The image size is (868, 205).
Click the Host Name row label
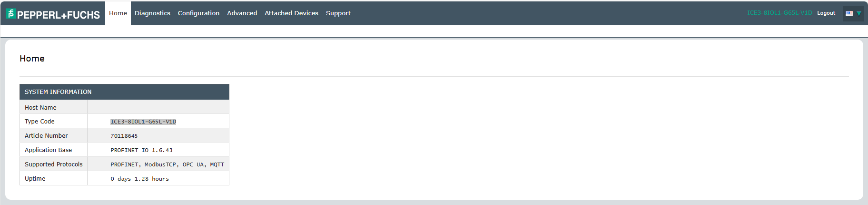[40, 108]
